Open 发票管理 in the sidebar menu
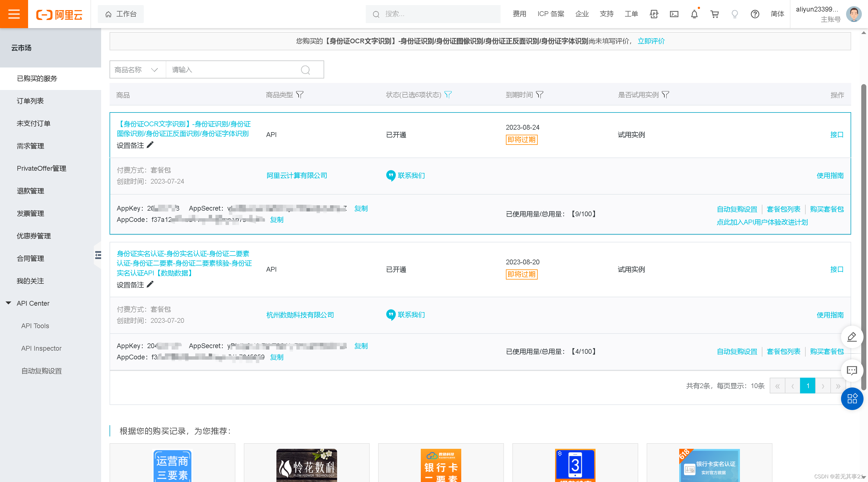Viewport: 868px width, 482px height. (x=30, y=213)
